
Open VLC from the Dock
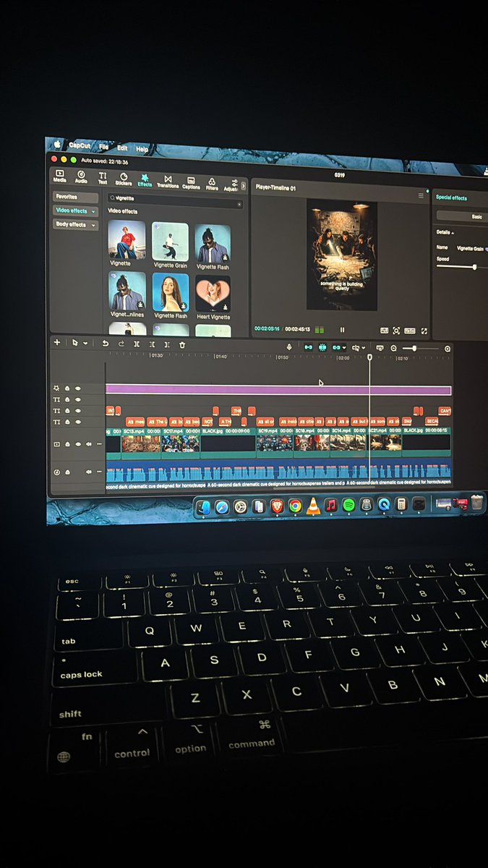(x=313, y=506)
